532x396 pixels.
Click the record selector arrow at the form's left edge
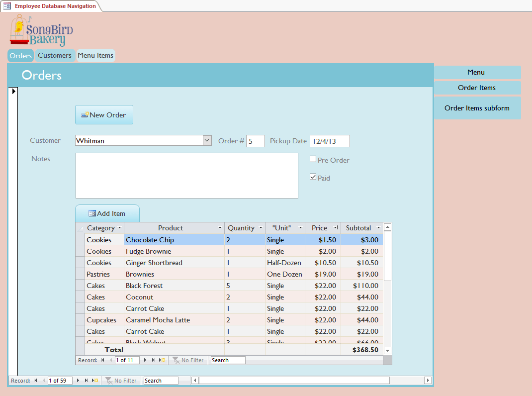(13, 91)
